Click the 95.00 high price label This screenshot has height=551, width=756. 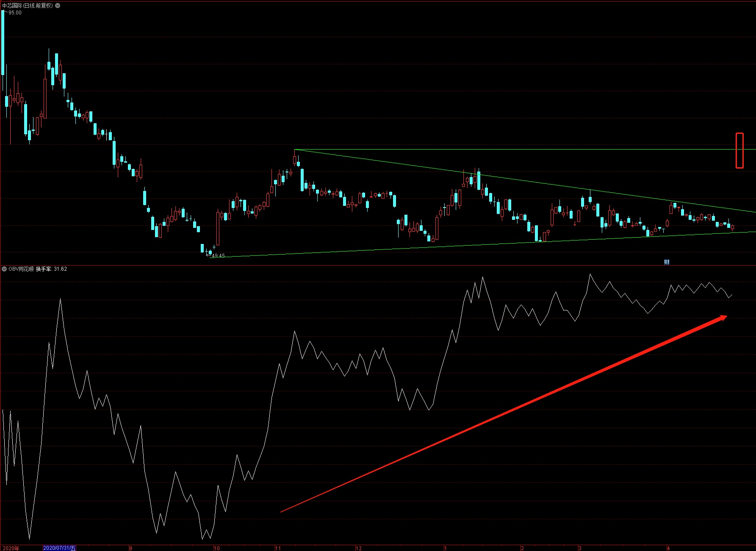pos(15,13)
